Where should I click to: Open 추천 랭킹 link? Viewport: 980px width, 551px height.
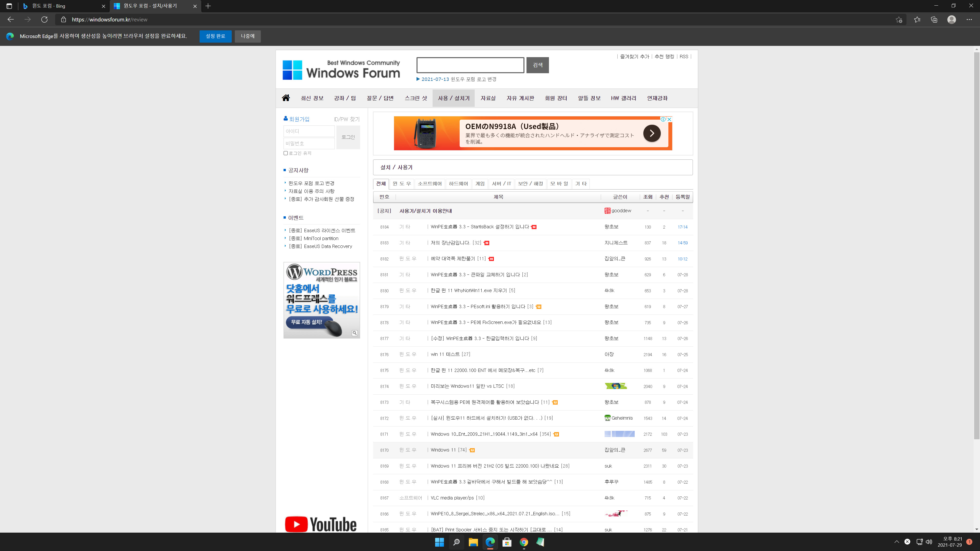point(664,57)
